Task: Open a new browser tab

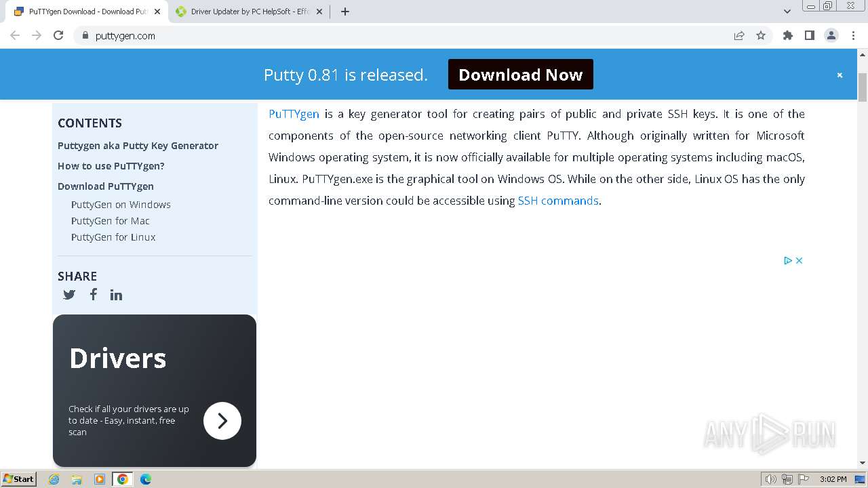Action: click(344, 12)
